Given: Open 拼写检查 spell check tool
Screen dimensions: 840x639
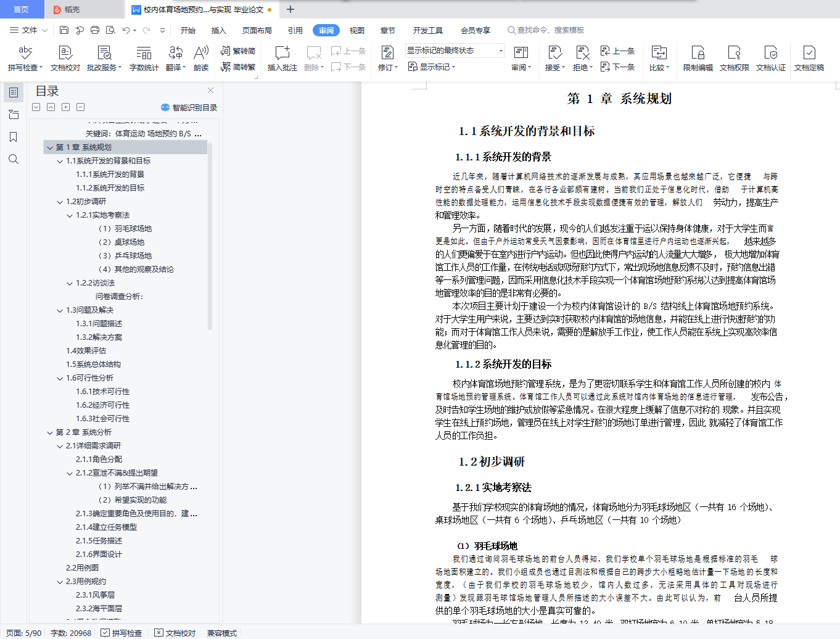Looking at the screenshot, I should click(25, 58).
